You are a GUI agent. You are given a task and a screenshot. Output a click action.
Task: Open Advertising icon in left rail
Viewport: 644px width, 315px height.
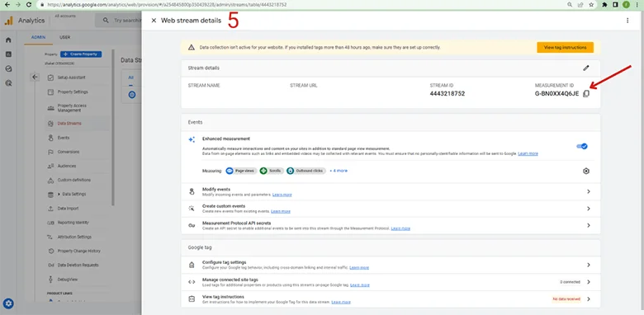[x=8, y=82]
